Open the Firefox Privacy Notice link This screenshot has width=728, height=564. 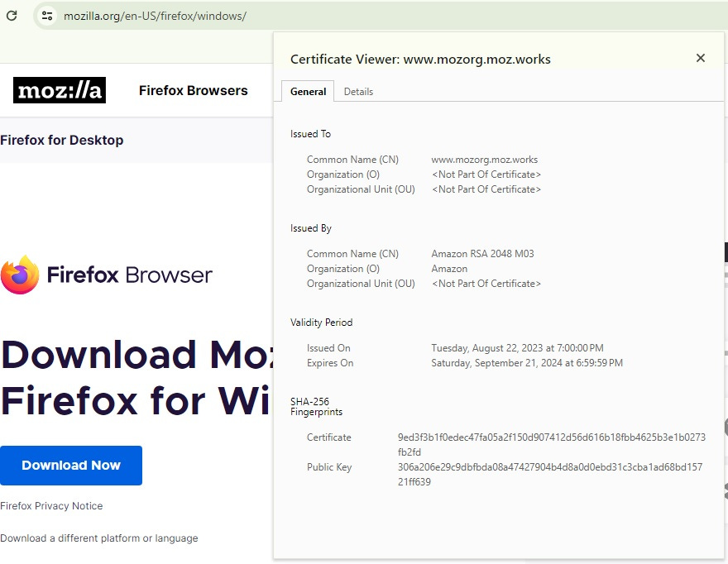coord(51,506)
